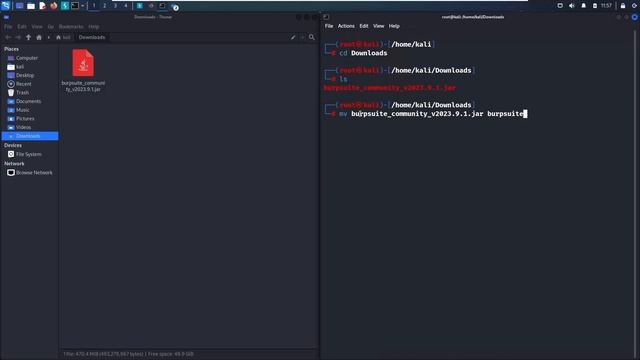Open the notifications bell in panel
The image size is (640, 360).
583,6
